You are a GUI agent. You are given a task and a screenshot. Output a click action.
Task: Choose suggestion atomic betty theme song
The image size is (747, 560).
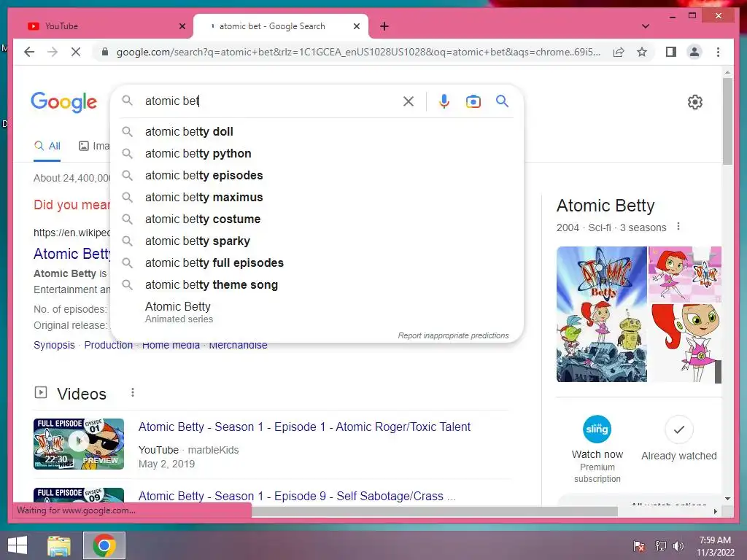(317, 285)
